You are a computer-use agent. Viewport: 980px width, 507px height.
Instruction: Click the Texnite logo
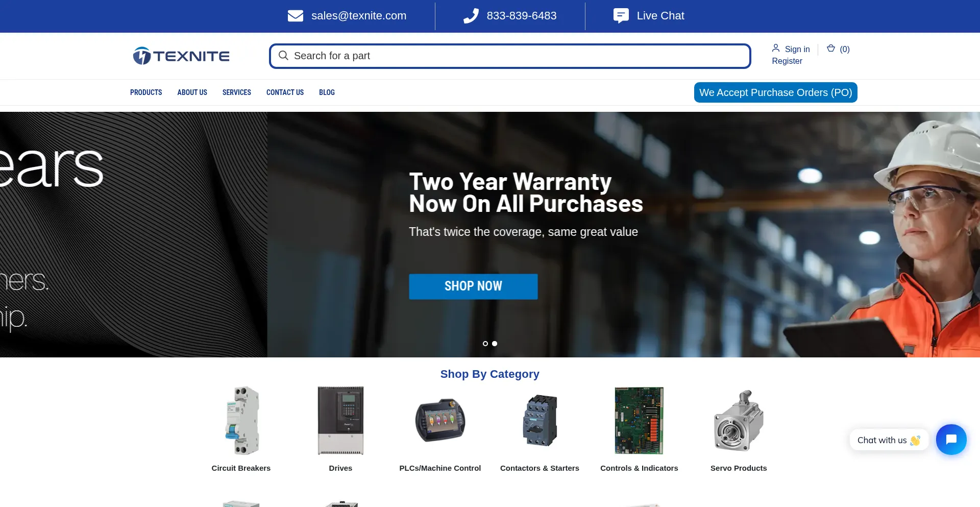(x=181, y=56)
